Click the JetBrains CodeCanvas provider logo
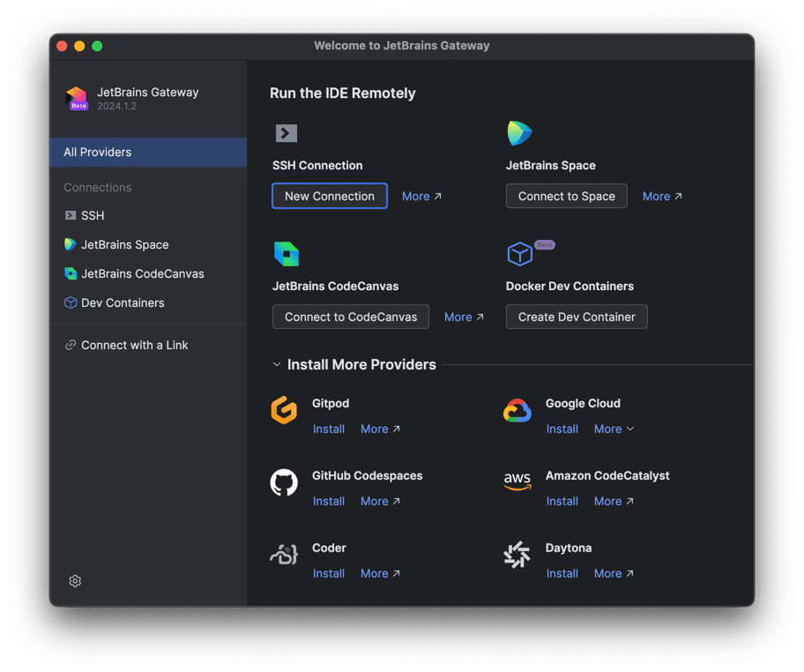This screenshot has height=672, width=804. (287, 254)
